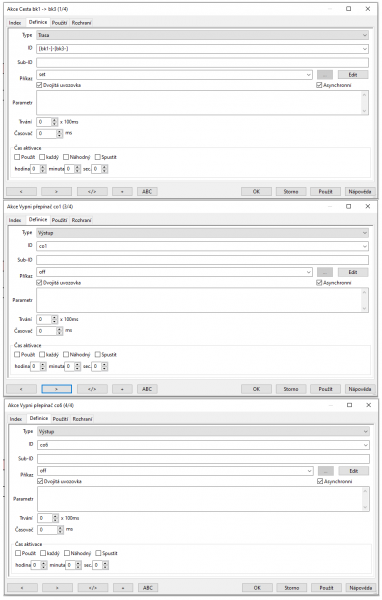Click the '</>' button in the co6 dialog
The height and width of the screenshot is (600, 382).
93,587
